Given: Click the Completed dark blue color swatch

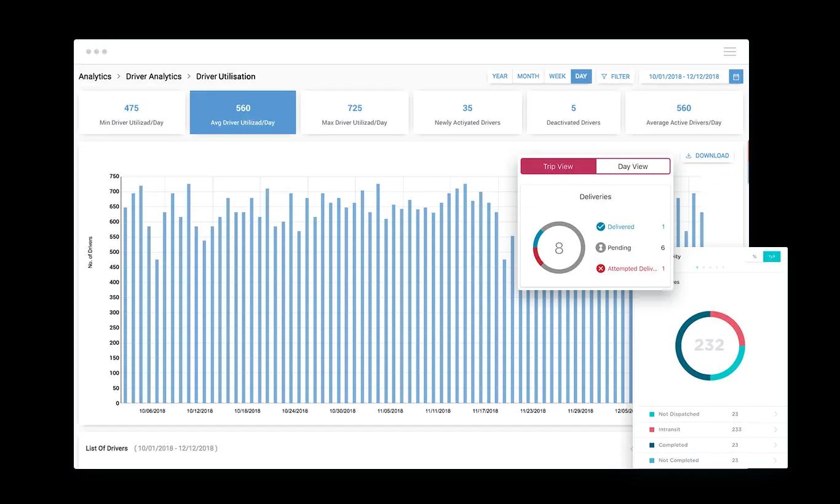Looking at the screenshot, I should click(652, 445).
